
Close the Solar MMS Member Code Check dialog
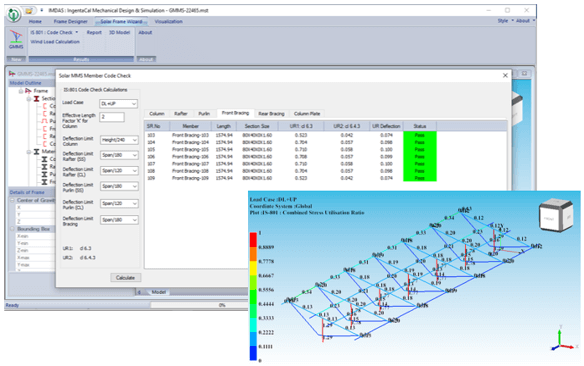coord(505,75)
